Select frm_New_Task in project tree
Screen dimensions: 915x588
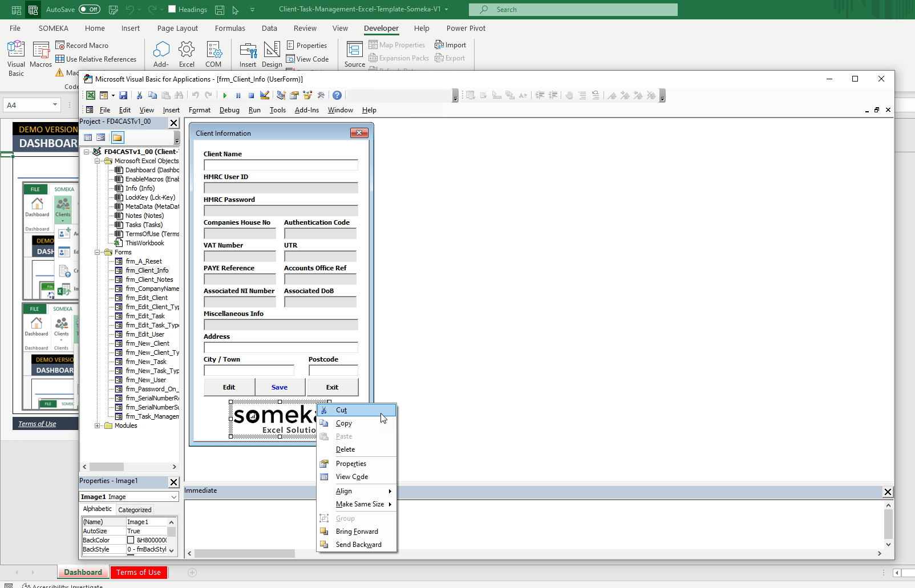tap(146, 362)
